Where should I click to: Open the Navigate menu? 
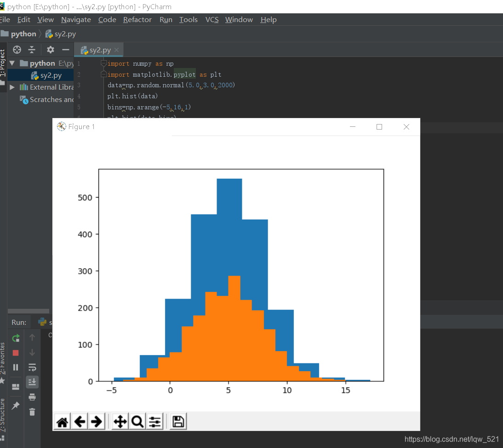pos(76,20)
